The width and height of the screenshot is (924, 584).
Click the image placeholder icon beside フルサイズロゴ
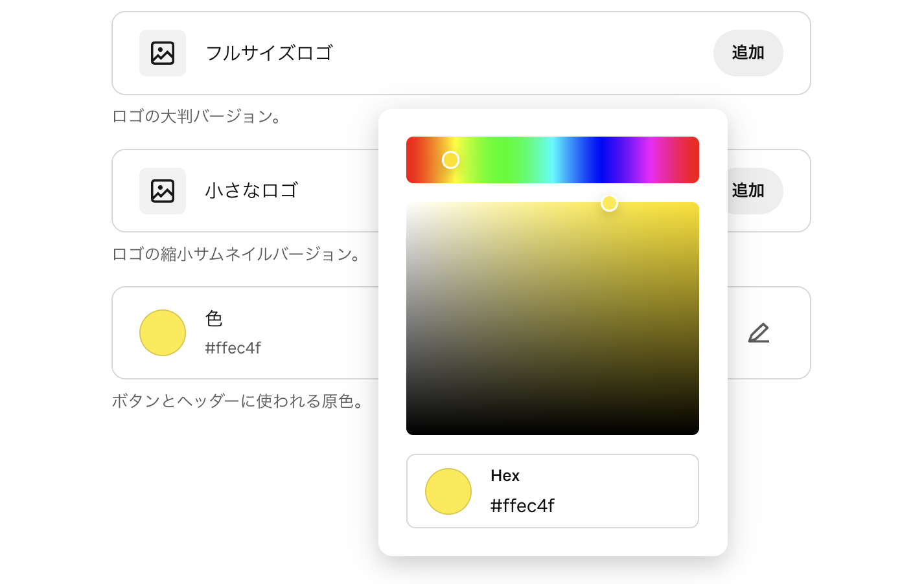[x=162, y=53]
